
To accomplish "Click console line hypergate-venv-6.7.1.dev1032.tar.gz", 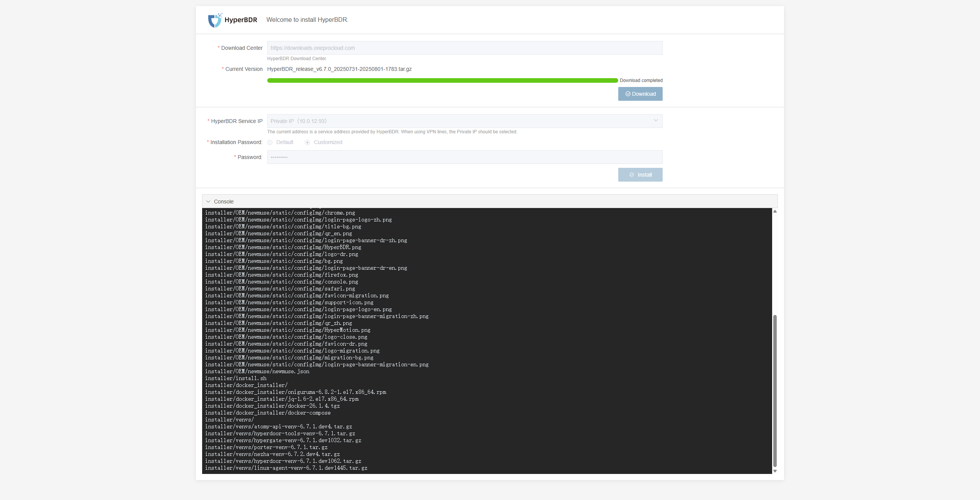I will 283,440.
